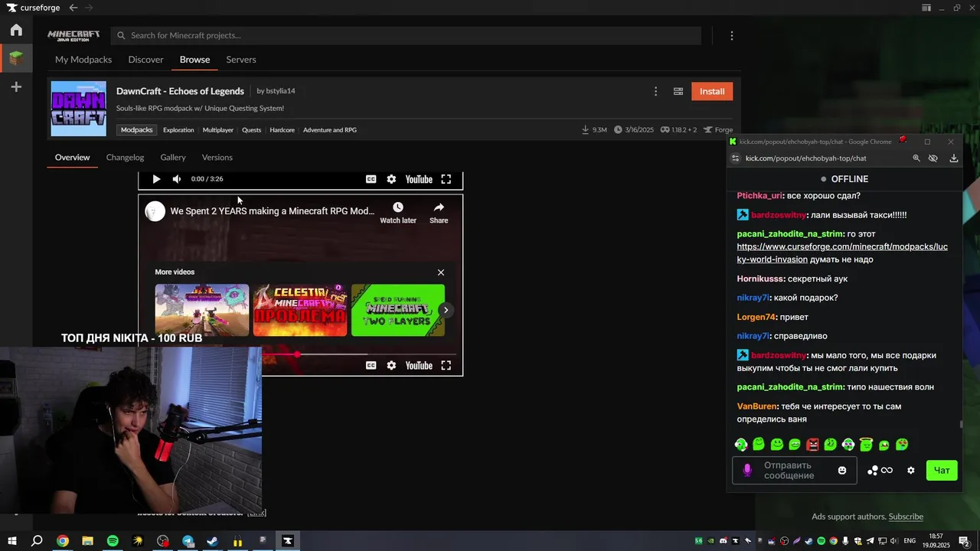Open DawnCraft modpack options three-dot menu

(655, 92)
